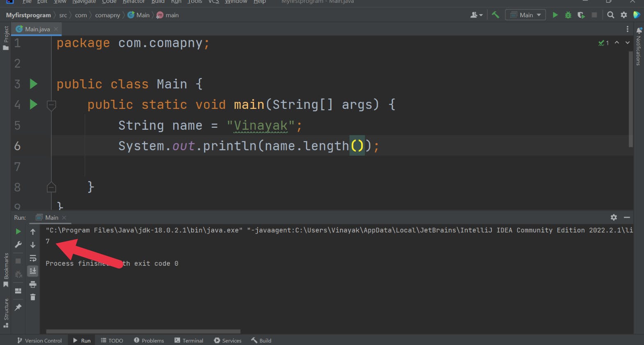Open inspections widget showing 1 typo

pyautogui.click(x=603, y=43)
